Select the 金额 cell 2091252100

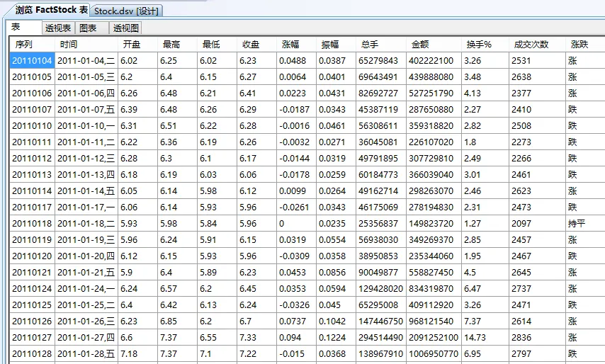pos(434,337)
